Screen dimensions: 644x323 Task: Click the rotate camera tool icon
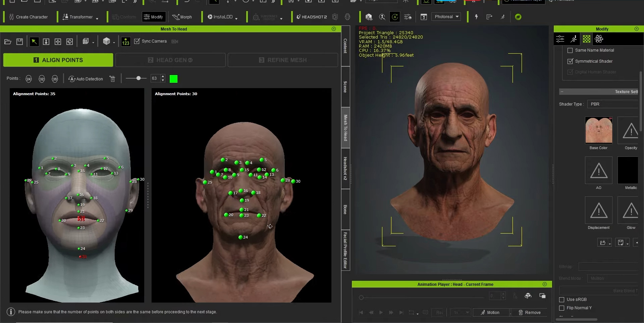click(69, 42)
